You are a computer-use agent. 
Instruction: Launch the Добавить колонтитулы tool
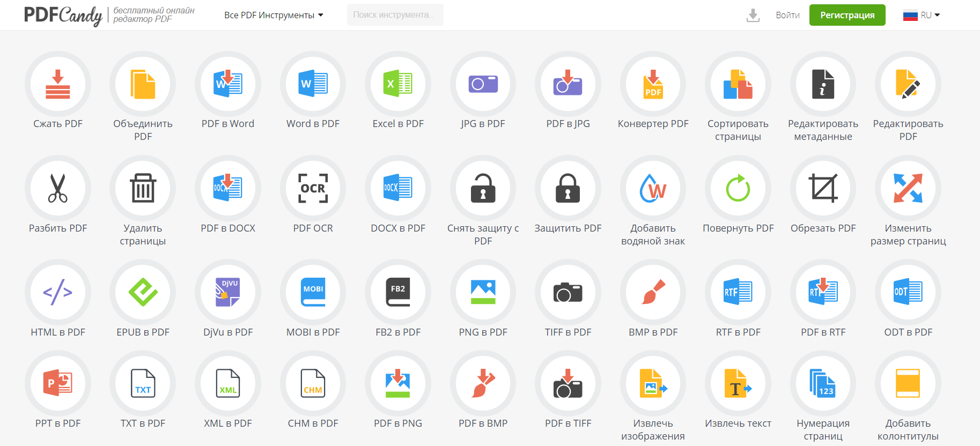(x=908, y=383)
